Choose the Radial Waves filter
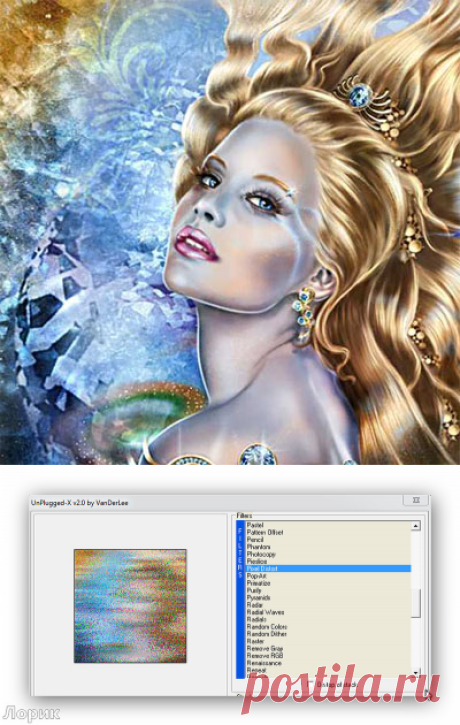Screen dimensions: 460x725 (265, 612)
